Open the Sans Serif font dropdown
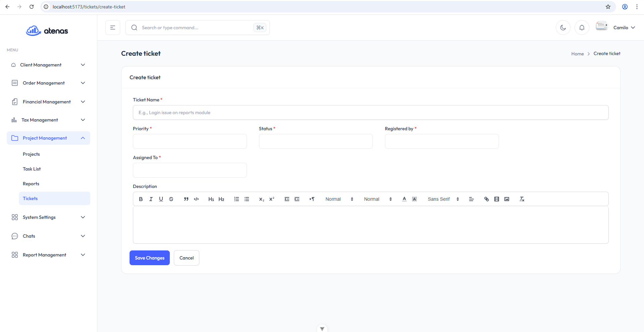644x332 pixels. [x=443, y=199]
